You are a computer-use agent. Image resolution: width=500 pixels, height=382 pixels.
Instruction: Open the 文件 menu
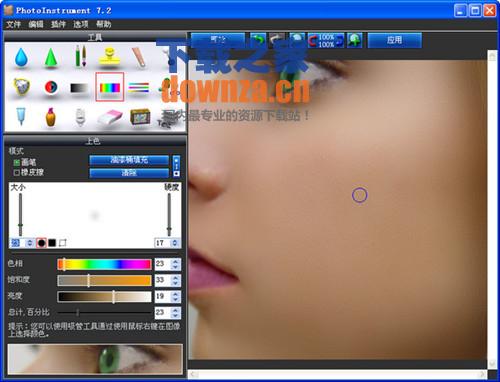click(x=13, y=24)
